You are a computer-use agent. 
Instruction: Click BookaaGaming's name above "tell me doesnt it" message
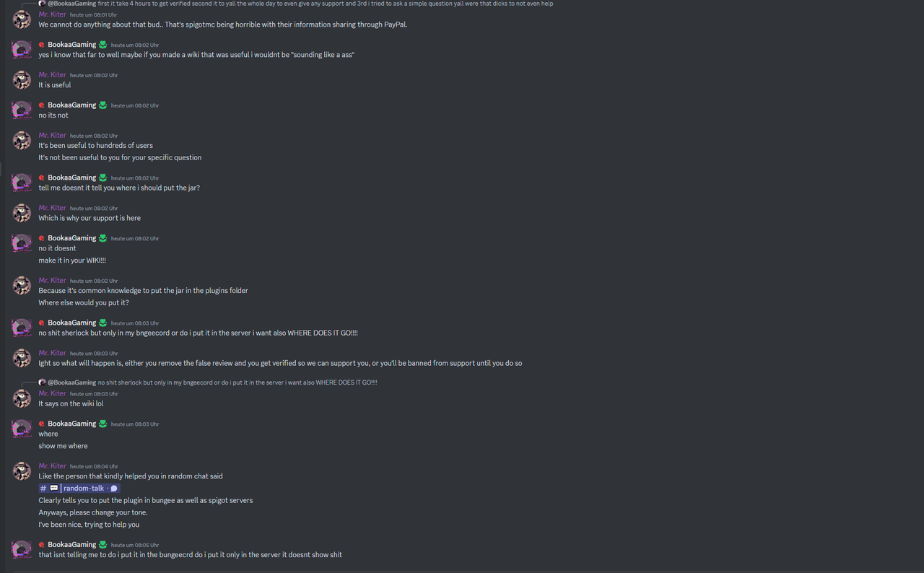72,178
